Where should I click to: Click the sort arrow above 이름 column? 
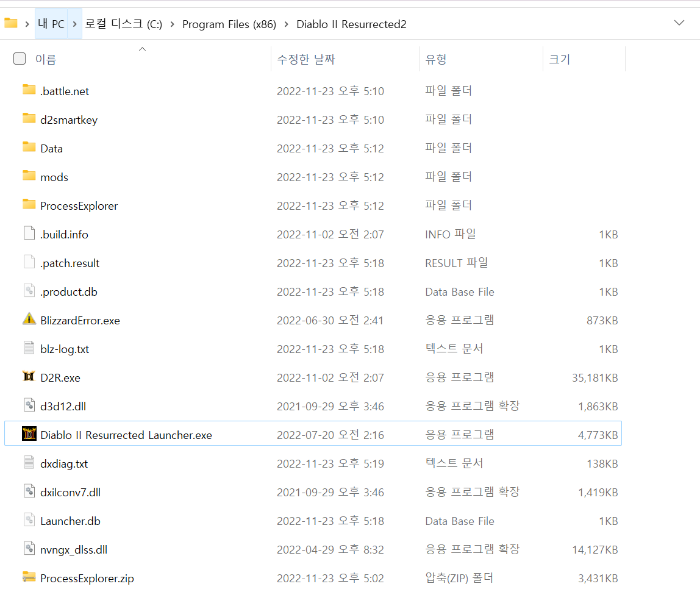coord(143,49)
